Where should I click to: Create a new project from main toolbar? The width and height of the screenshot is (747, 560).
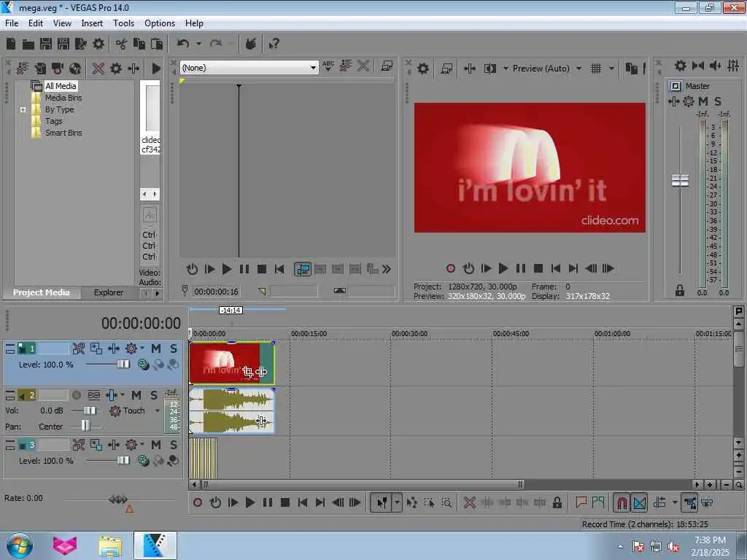pyautogui.click(x=11, y=44)
